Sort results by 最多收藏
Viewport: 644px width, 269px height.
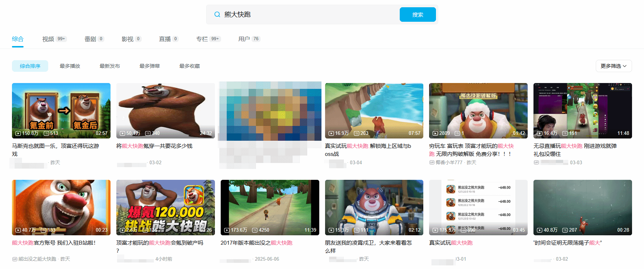(190, 66)
